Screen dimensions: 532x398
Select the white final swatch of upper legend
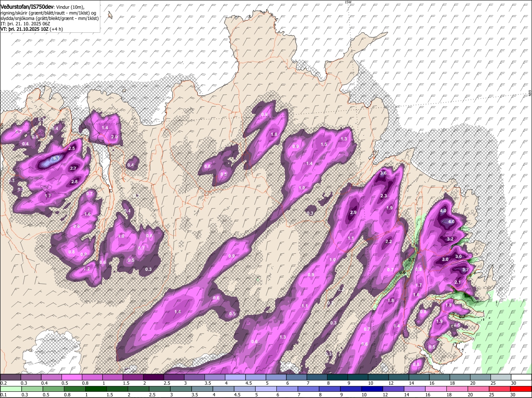coord(522,377)
